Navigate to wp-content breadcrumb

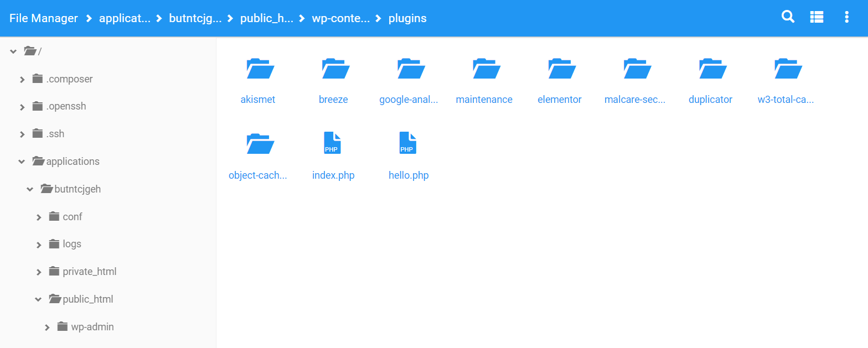coord(340,18)
